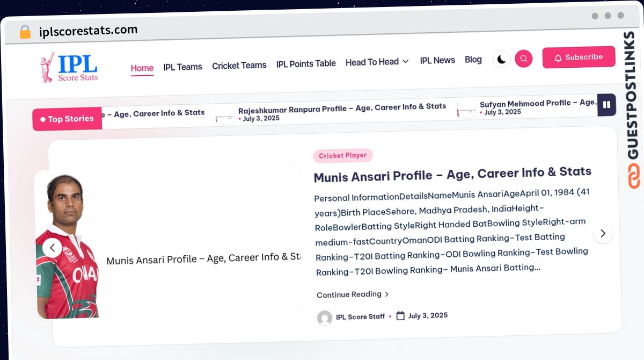Image resolution: width=644 pixels, height=360 pixels.
Task: Open Sufyan Mehmood Profile story
Action: pos(538,103)
